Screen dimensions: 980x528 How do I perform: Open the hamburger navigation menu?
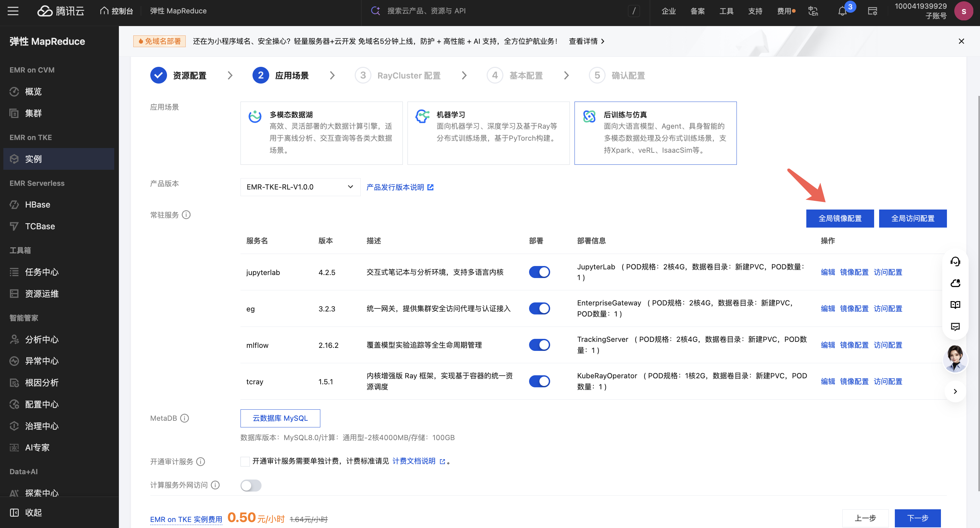pyautogui.click(x=13, y=11)
